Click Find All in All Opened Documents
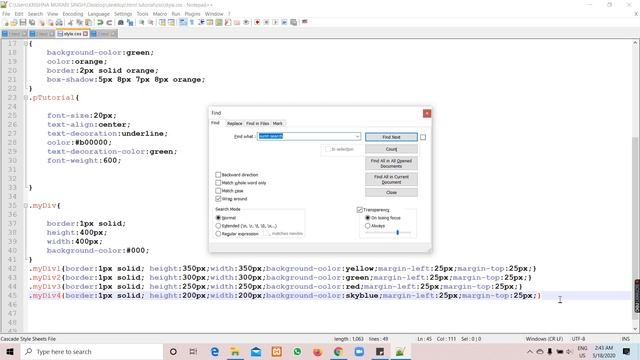 tap(391, 163)
